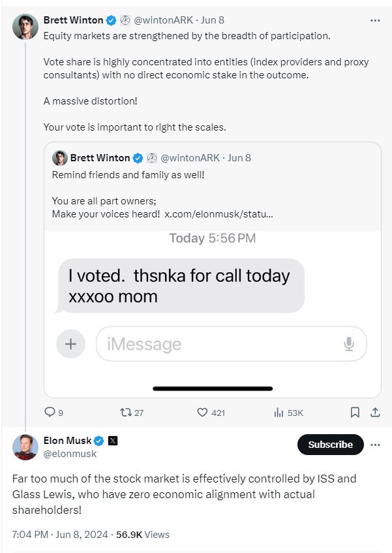Subscribe to Elon Musk
Viewport: 392px width, 553px height.
[x=330, y=445]
